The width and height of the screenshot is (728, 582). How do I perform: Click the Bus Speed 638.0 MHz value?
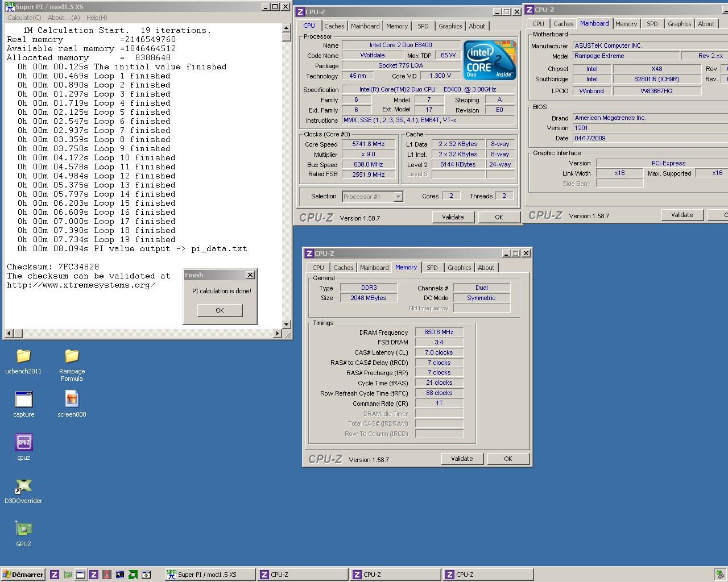tap(369, 165)
